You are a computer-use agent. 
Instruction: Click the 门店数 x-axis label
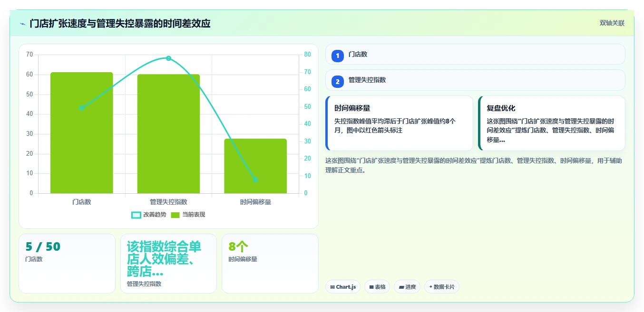(82, 202)
